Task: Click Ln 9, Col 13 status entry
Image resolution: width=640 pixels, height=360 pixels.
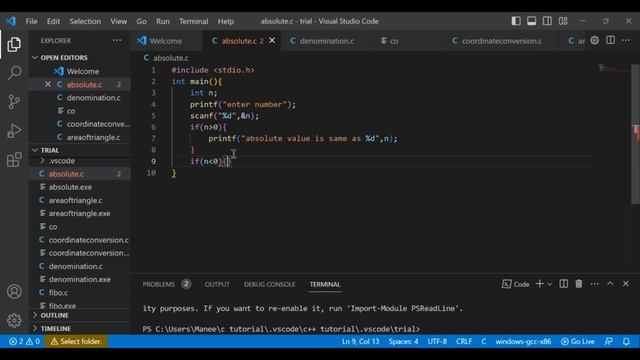Action: (x=360, y=341)
